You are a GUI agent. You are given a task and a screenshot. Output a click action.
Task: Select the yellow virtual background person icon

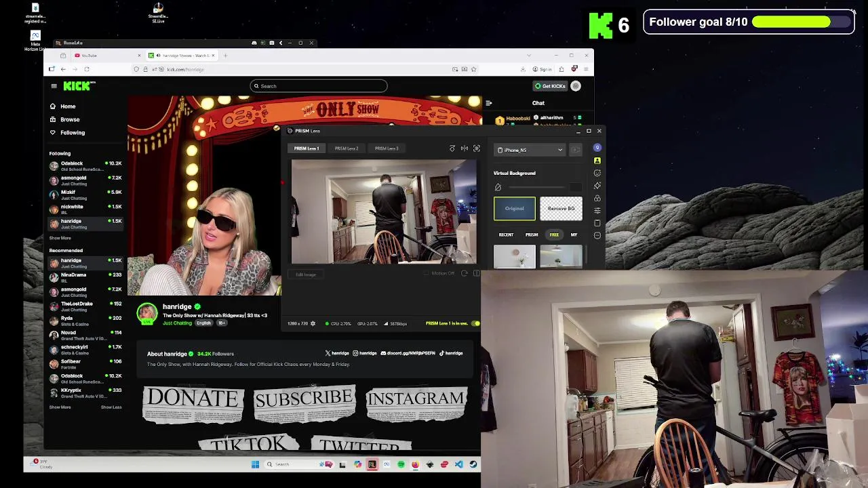click(x=597, y=161)
